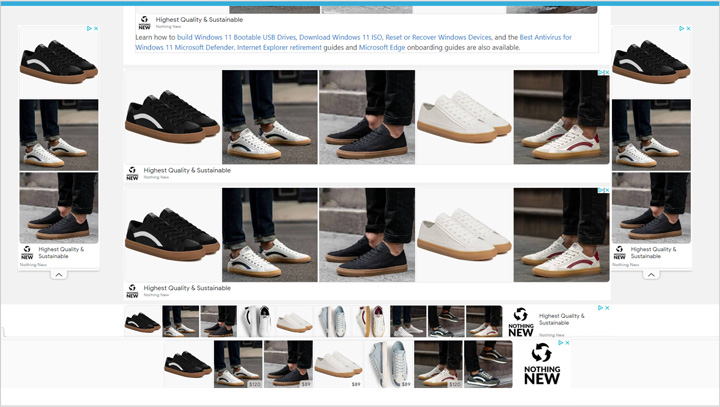Screen dimensions: 720x407
Task: Open 'Best Antivirus for' link
Action: tap(546, 37)
